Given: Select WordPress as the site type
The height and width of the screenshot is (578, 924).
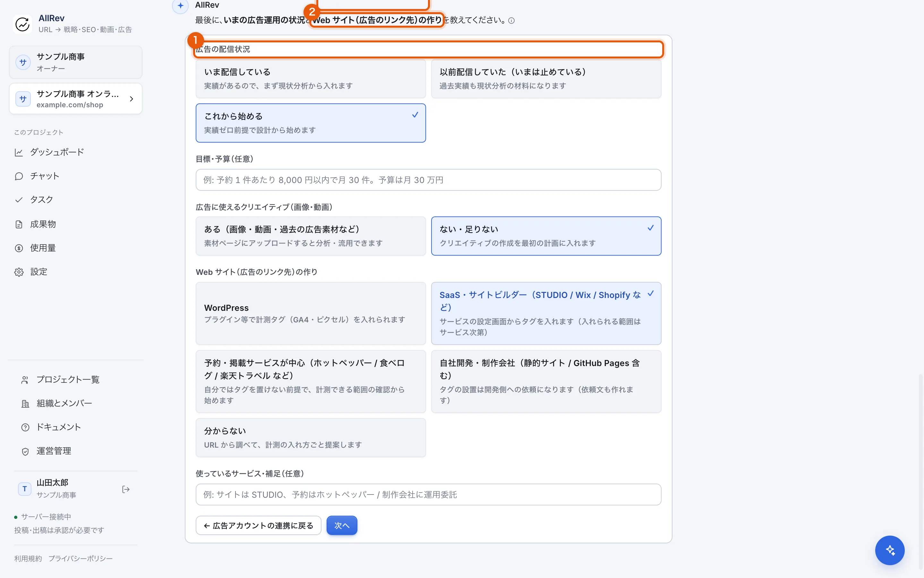Looking at the screenshot, I should coord(311,313).
